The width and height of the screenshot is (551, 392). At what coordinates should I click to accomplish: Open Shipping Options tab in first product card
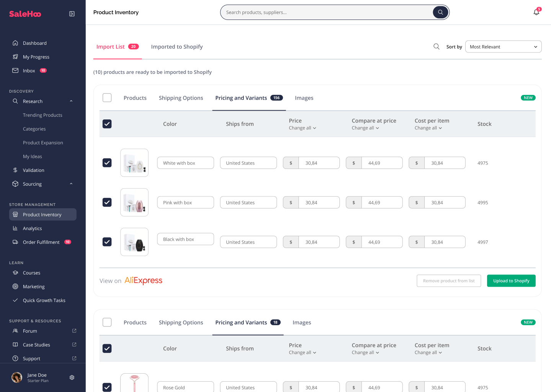(181, 98)
